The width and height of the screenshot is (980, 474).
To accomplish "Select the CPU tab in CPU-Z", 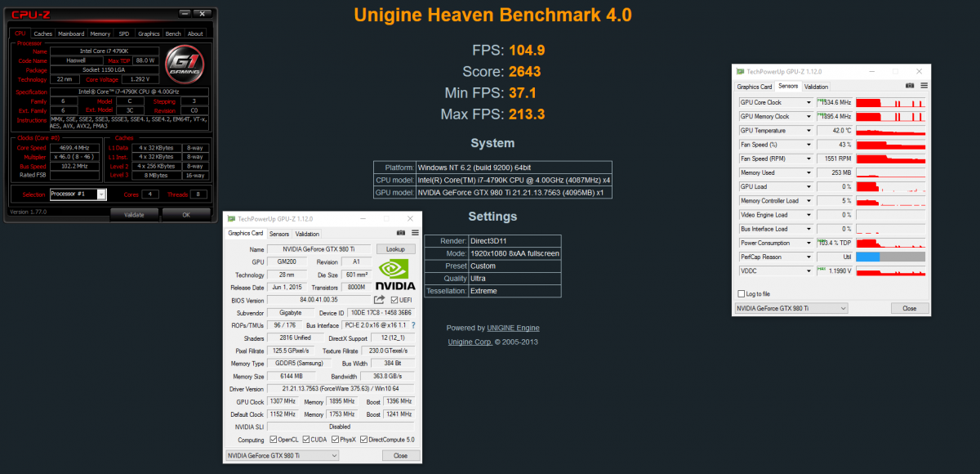I will [x=20, y=34].
